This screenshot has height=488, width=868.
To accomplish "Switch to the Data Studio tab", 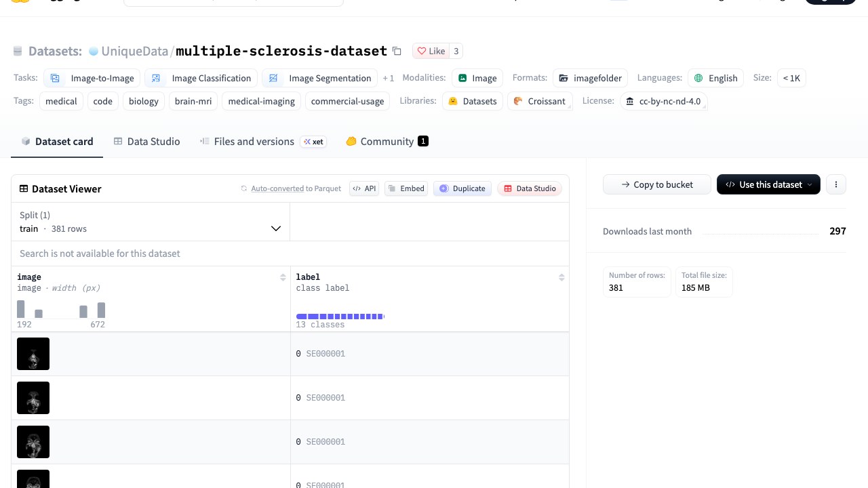I will coord(146,141).
